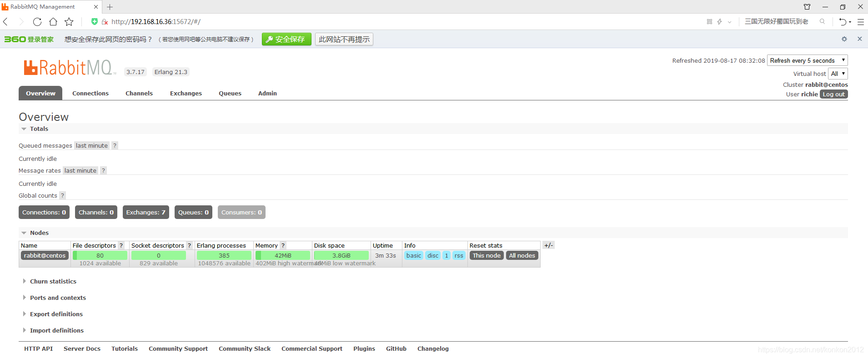Image resolution: width=868 pixels, height=358 pixels.
Task: Open the Server Docs footer link
Action: point(82,348)
